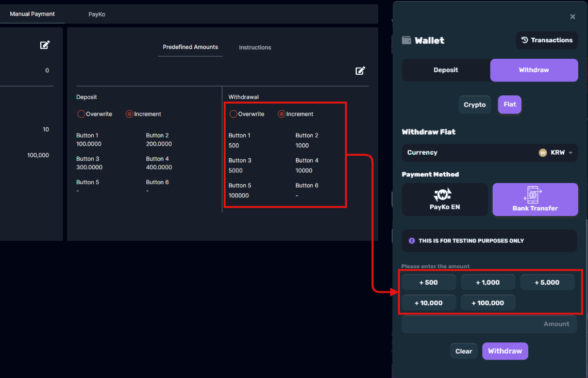
Task: Switch to the PayKo tab
Action: 97,14
